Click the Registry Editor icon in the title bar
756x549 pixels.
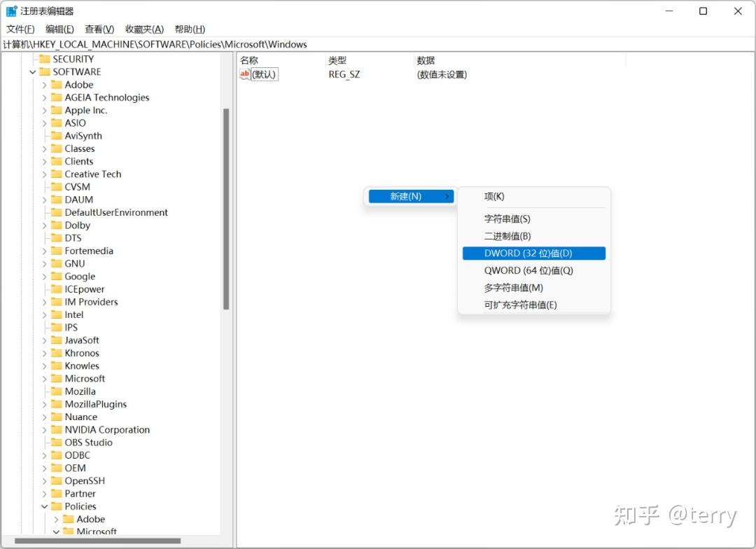(10, 11)
